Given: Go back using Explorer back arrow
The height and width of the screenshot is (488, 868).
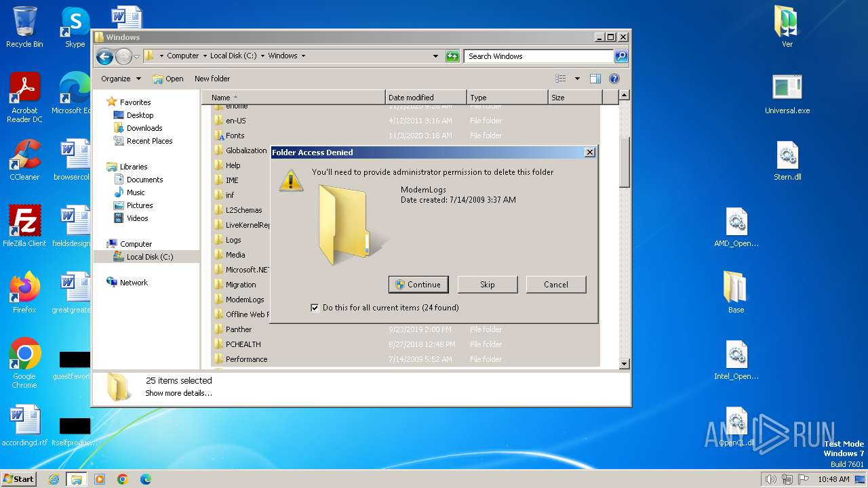Looking at the screenshot, I should pyautogui.click(x=104, y=56).
